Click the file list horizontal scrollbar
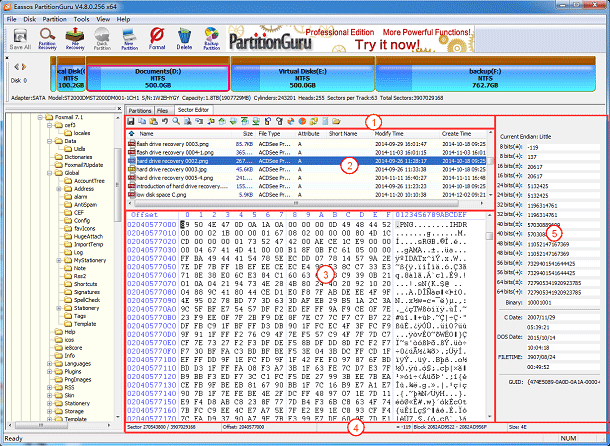The image size is (610, 446). 296,203
